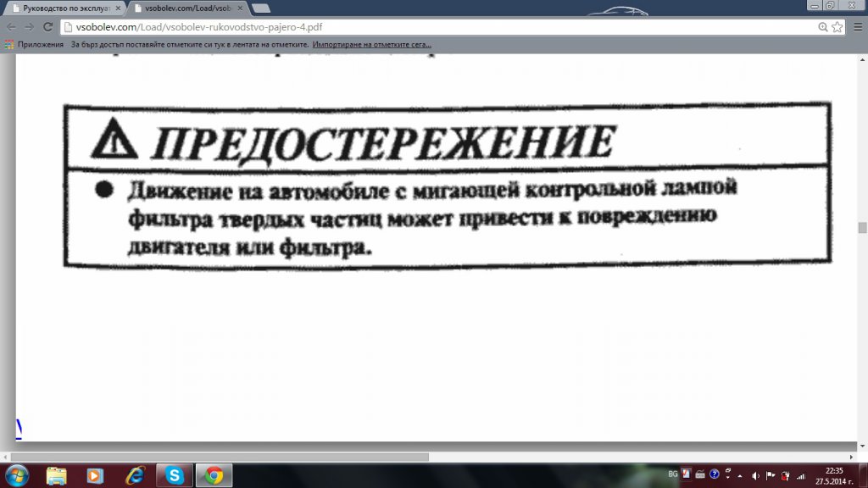The width and height of the screenshot is (868, 488).
Task: Open the volume speaker control
Action: coord(755,476)
